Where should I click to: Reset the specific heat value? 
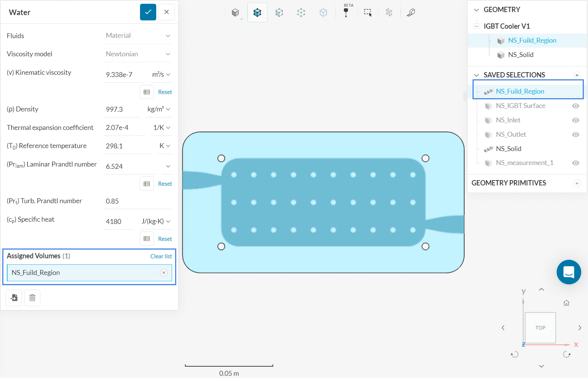[165, 239]
